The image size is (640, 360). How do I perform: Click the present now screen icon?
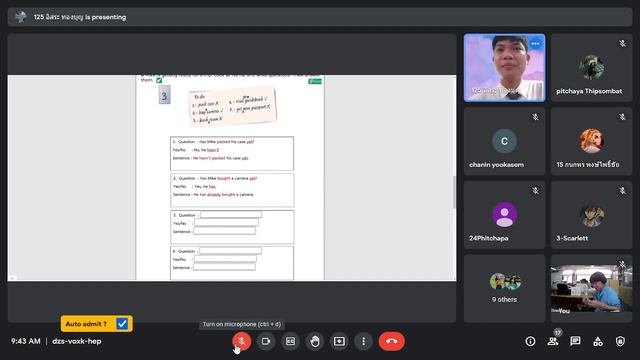tap(339, 341)
